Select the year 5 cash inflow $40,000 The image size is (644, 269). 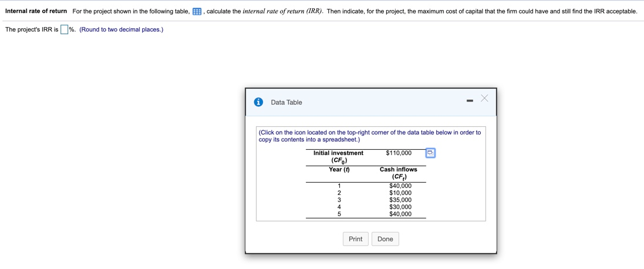[x=400, y=214]
